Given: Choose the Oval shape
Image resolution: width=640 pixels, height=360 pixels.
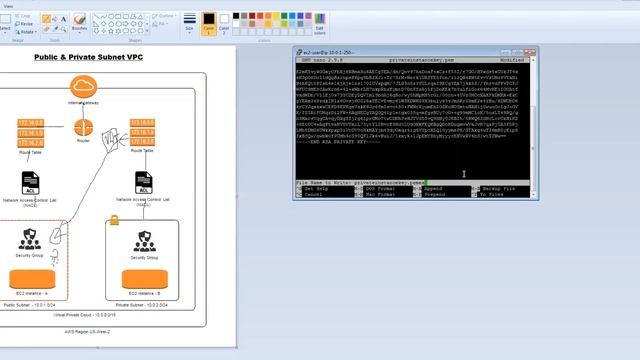Looking at the screenshot, I should (x=111, y=16).
